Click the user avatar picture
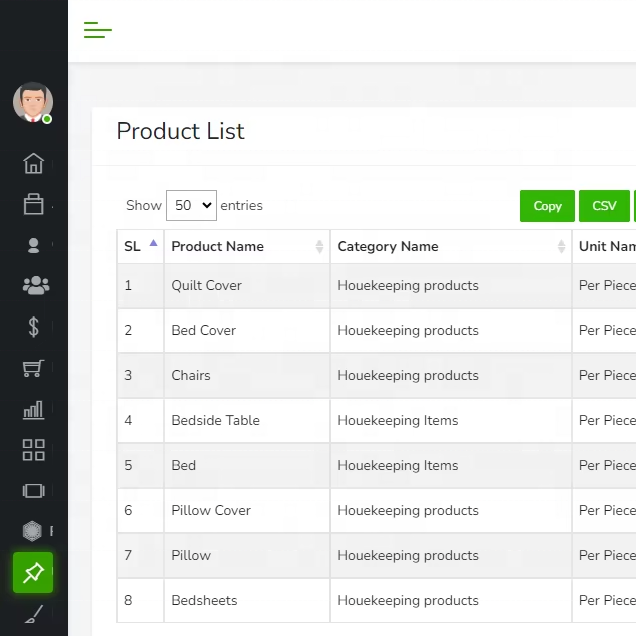 32,102
